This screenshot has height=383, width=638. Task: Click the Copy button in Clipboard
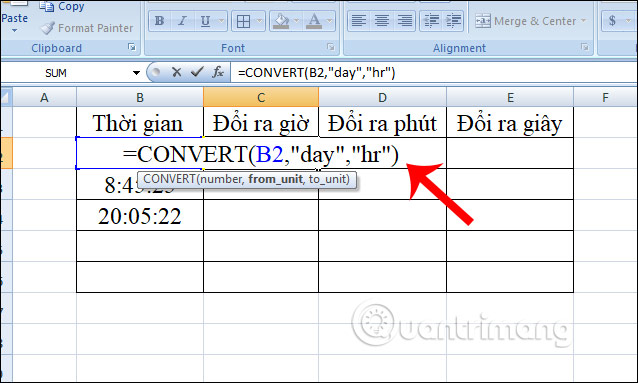click(62, 7)
